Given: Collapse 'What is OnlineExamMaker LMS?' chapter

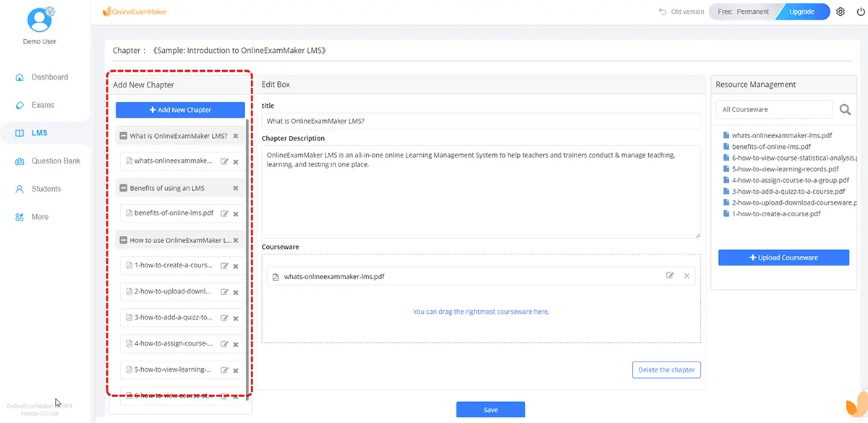Looking at the screenshot, I should pyautogui.click(x=123, y=136).
